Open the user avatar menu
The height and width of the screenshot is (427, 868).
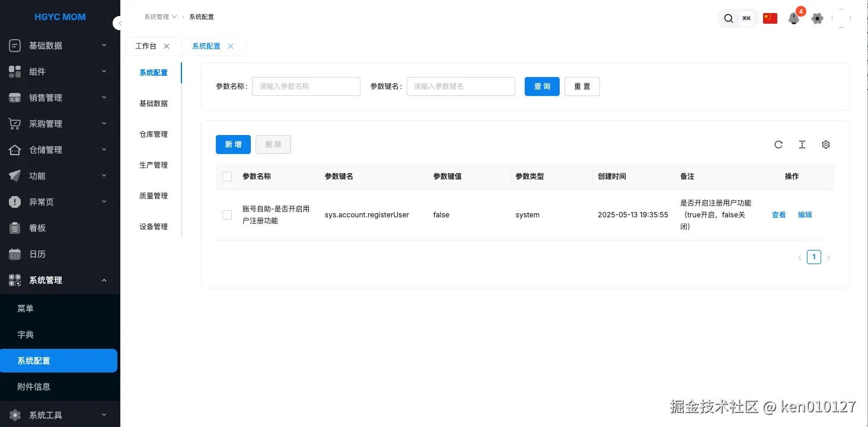click(841, 18)
